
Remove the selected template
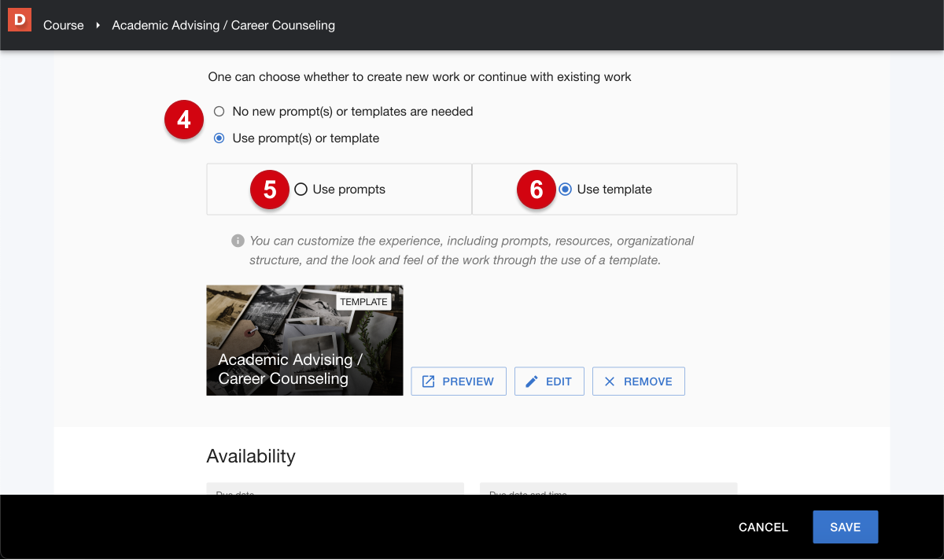click(638, 381)
